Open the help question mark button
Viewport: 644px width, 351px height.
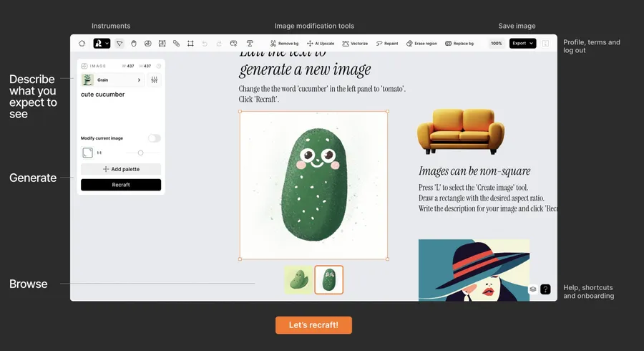click(x=545, y=289)
